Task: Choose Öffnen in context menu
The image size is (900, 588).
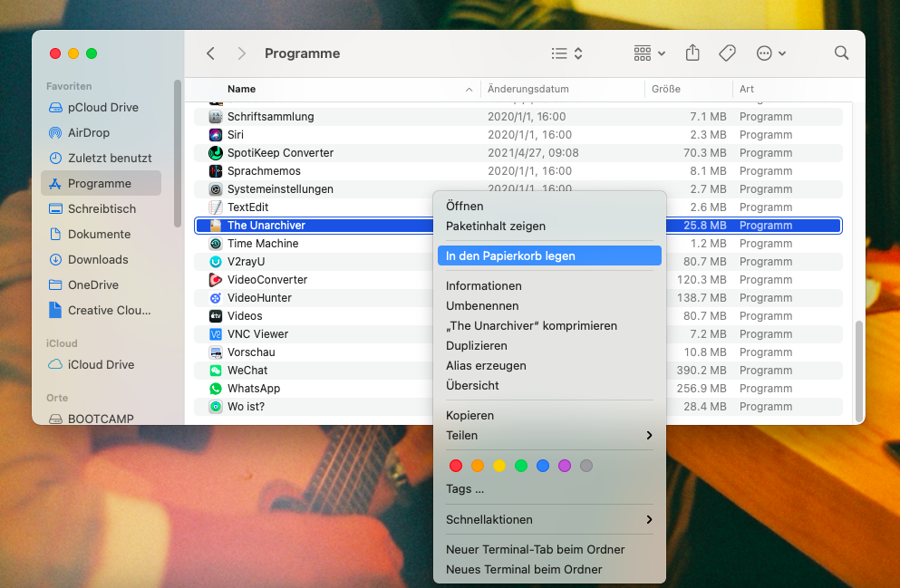Action: [549, 206]
